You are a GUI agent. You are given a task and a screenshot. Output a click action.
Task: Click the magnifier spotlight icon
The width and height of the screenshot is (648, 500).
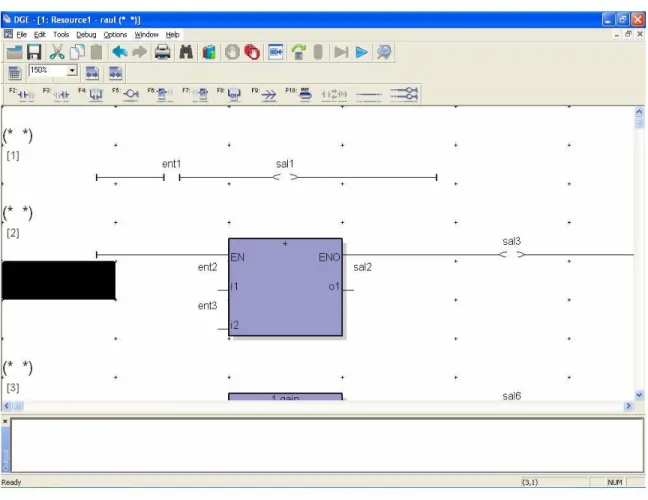coord(384,52)
